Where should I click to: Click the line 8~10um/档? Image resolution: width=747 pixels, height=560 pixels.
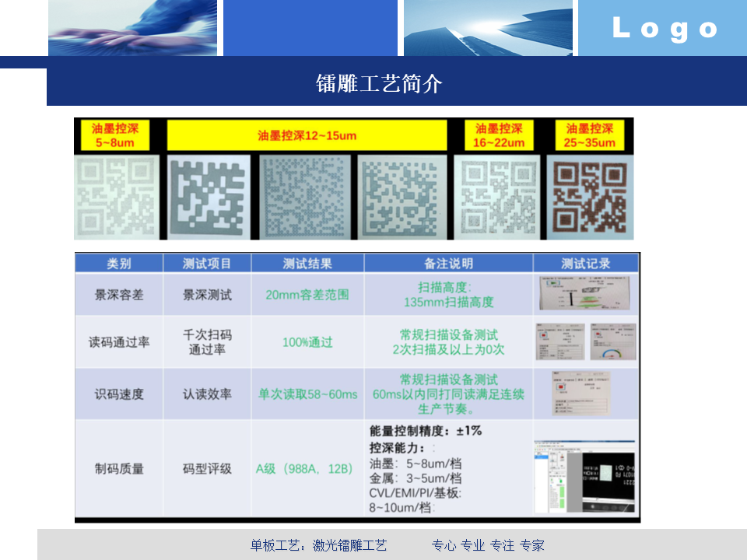point(402,508)
